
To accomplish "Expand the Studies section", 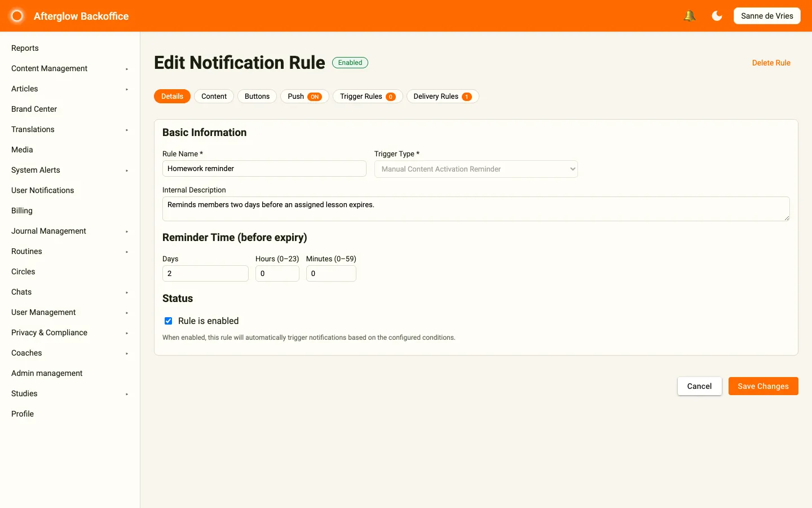I will 70,393.
